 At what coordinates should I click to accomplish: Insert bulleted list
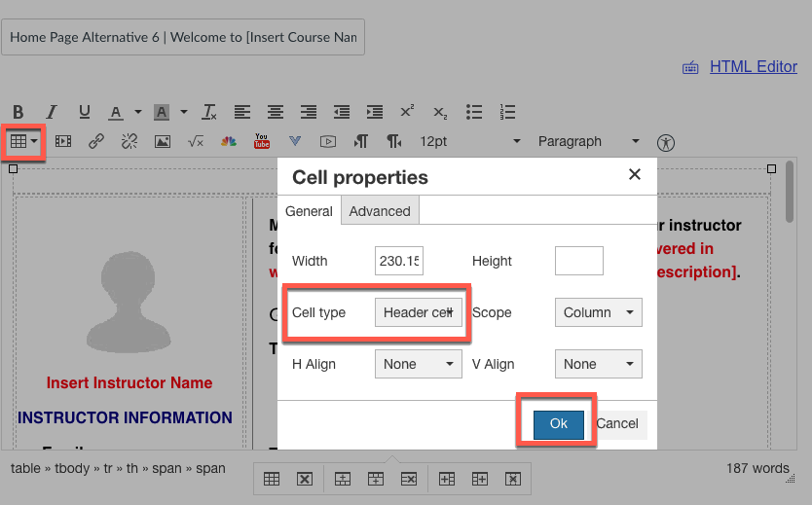pyautogui.click(x=474, y=112)
